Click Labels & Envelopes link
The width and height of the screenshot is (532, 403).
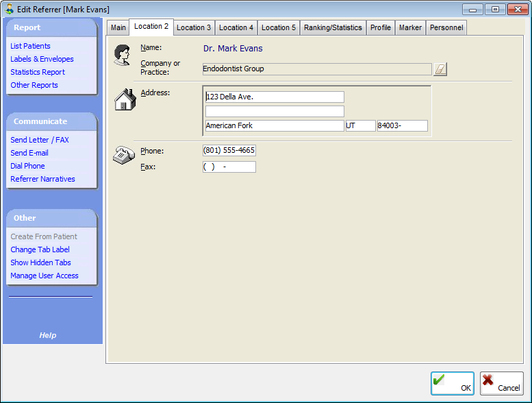(42, 59)
